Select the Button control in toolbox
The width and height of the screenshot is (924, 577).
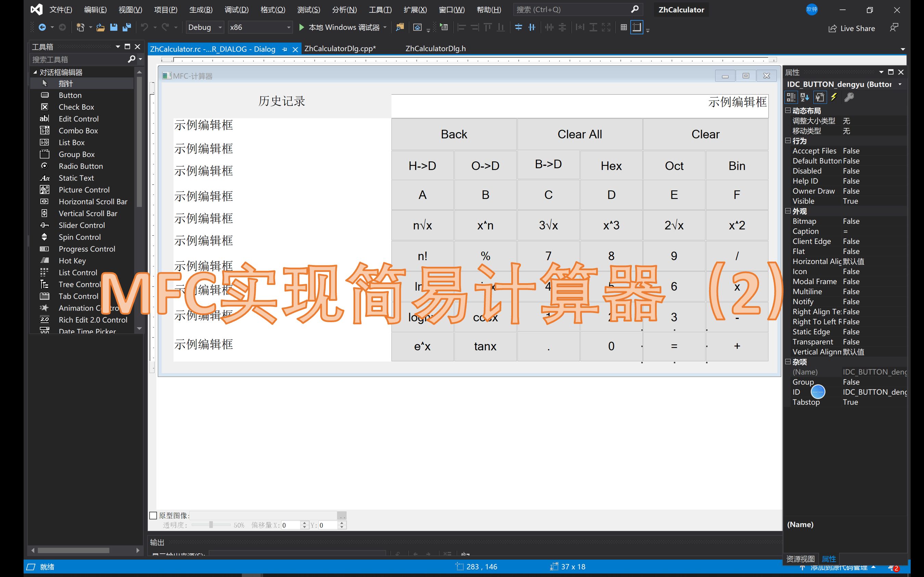click(82, 95)
